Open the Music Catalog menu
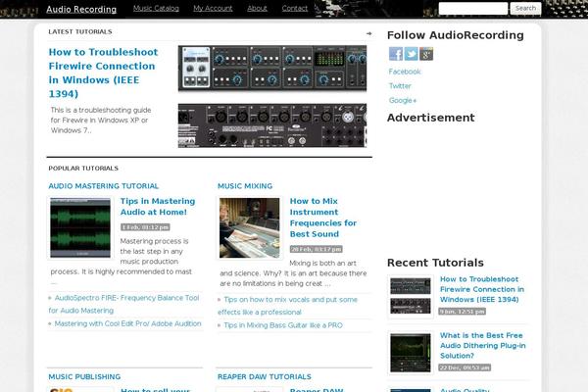 (x=156, y=8)
